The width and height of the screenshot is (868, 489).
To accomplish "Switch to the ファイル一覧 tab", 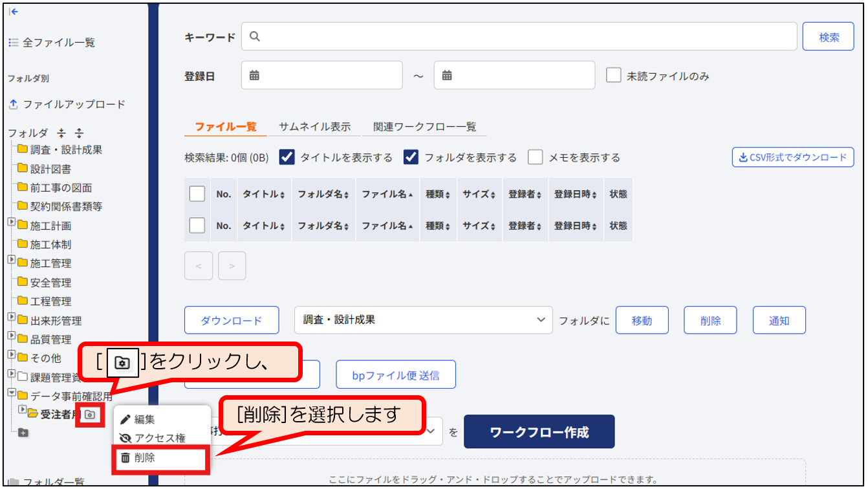I will [x=226, y=127].
